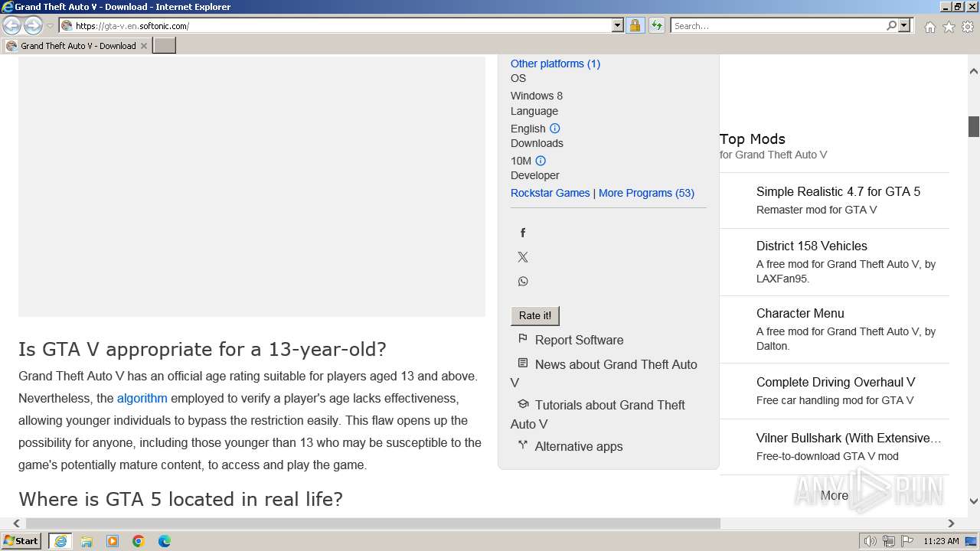Open the Start menu

coord(21,541)
